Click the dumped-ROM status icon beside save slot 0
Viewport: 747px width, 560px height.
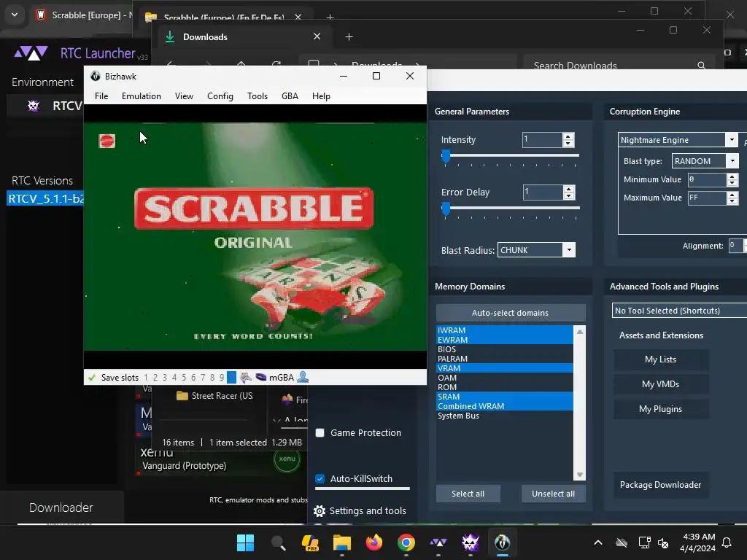(x=246, y=378)
